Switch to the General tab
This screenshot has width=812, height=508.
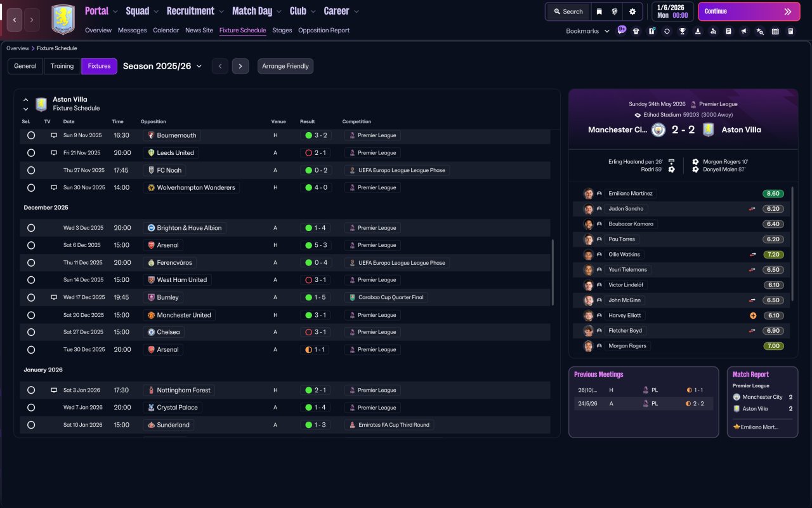[x=25, y=66]
